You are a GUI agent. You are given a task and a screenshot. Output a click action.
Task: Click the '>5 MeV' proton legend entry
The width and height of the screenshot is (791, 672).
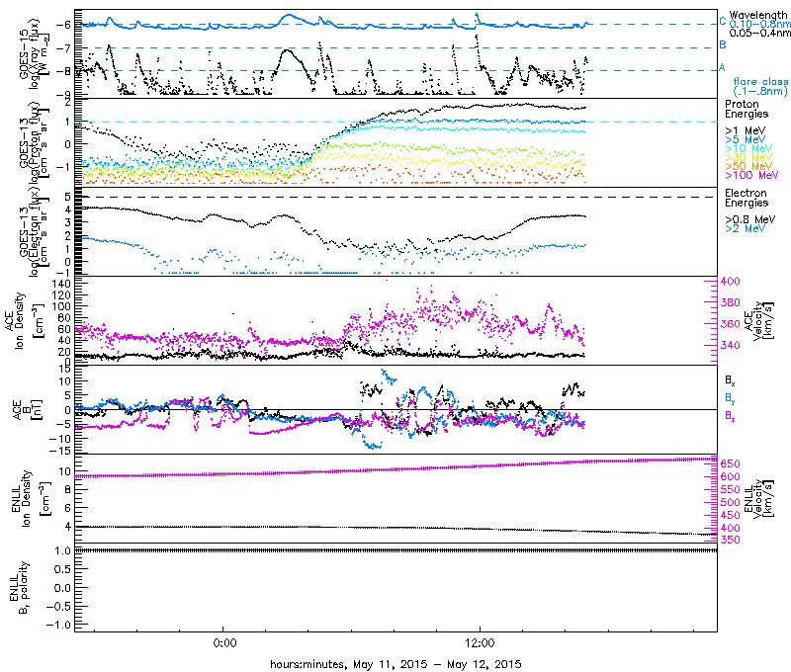pos(745,139)
